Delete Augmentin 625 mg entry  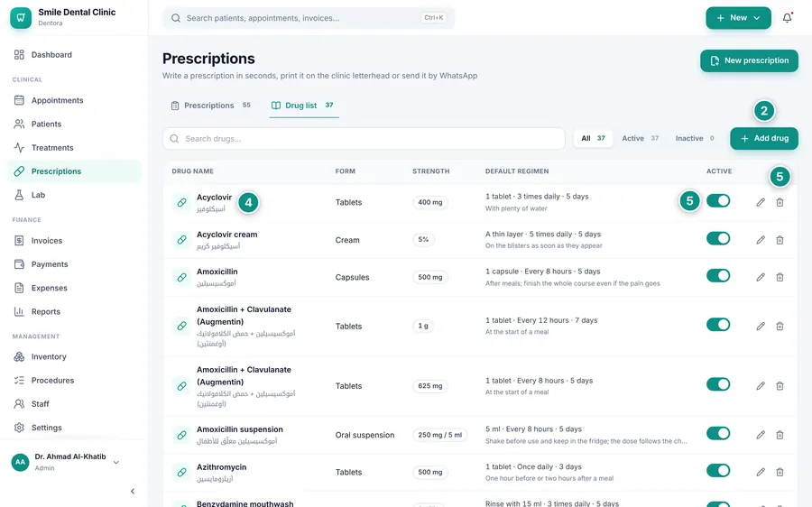[x=780, y=386]
